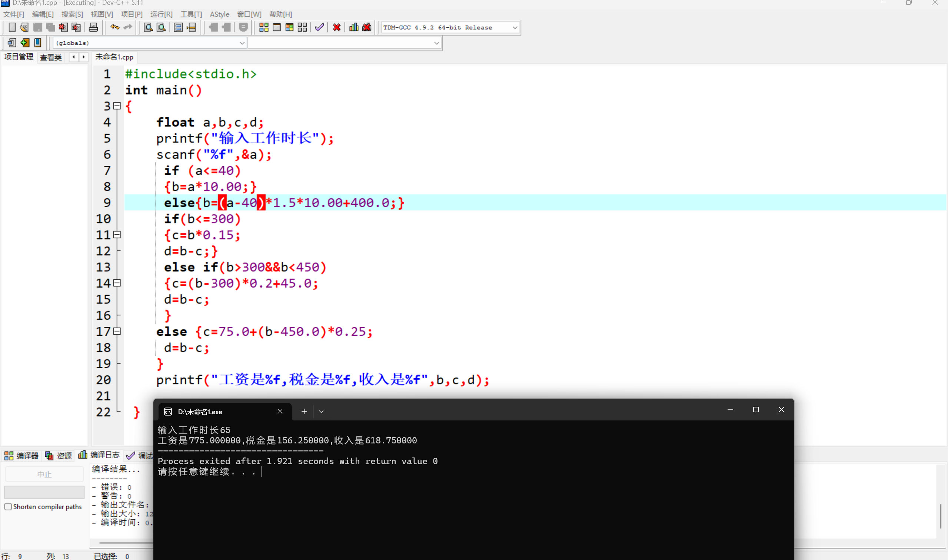Click the 查看类 panel tab
The height and width of the screenshot is (560, 948).
51,57
